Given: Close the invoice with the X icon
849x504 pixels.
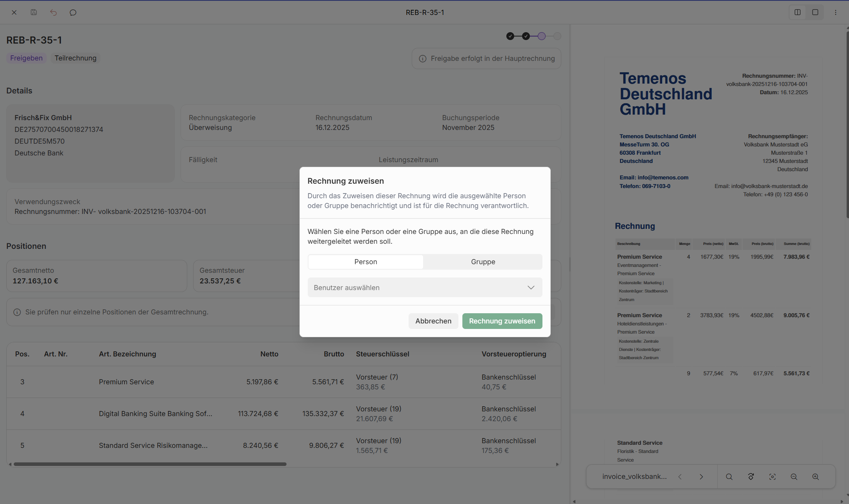Looking at the screenshot, I should coord(14,13).
